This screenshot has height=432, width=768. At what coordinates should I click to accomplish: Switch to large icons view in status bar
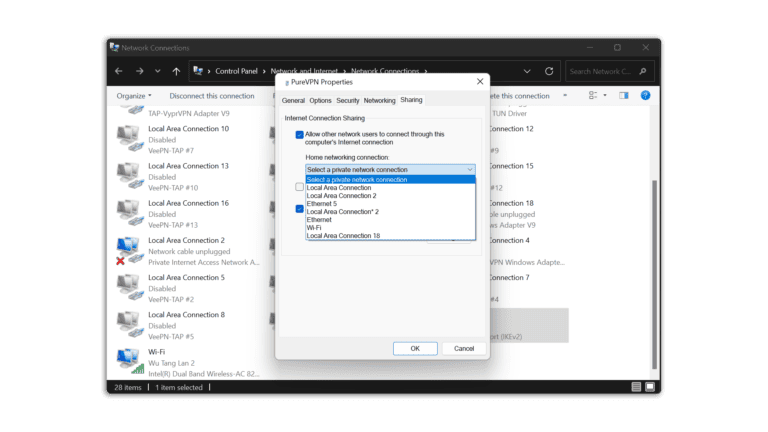(x=651, y=387)
